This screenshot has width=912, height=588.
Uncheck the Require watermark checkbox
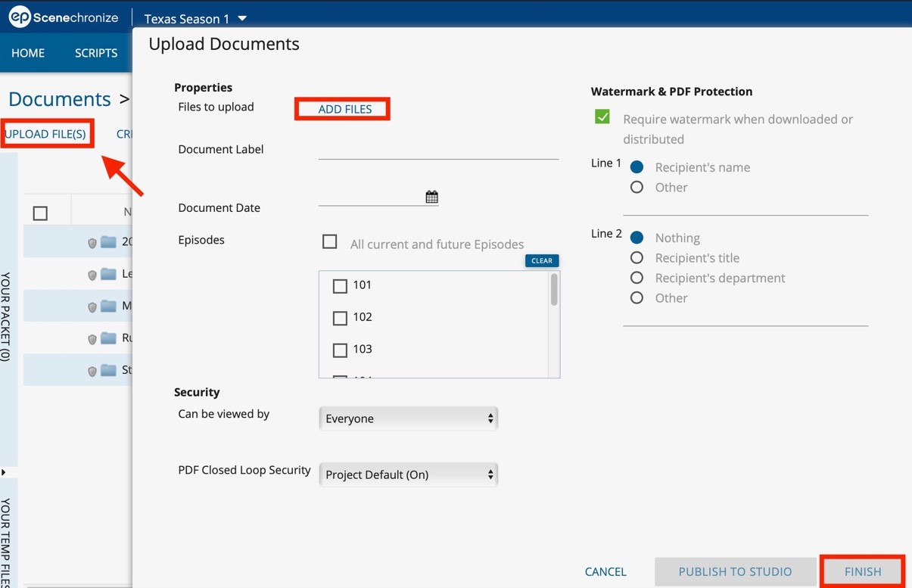[x=602, y=117]
